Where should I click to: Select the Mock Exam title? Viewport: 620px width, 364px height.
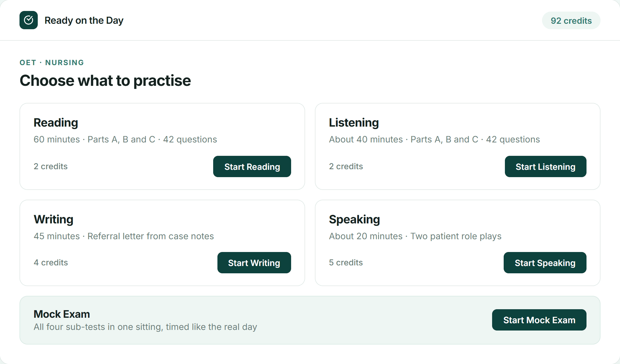[x=62, y=314]
